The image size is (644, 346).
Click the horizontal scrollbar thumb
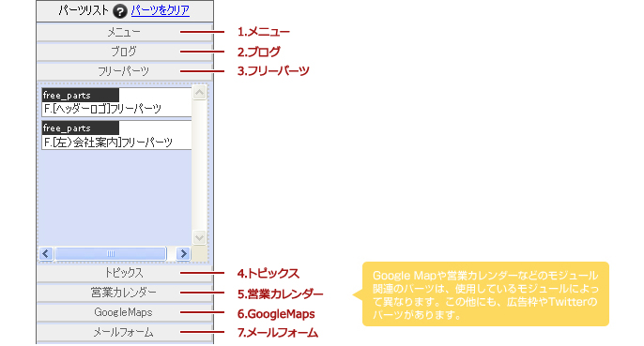[x=111, y=254]
